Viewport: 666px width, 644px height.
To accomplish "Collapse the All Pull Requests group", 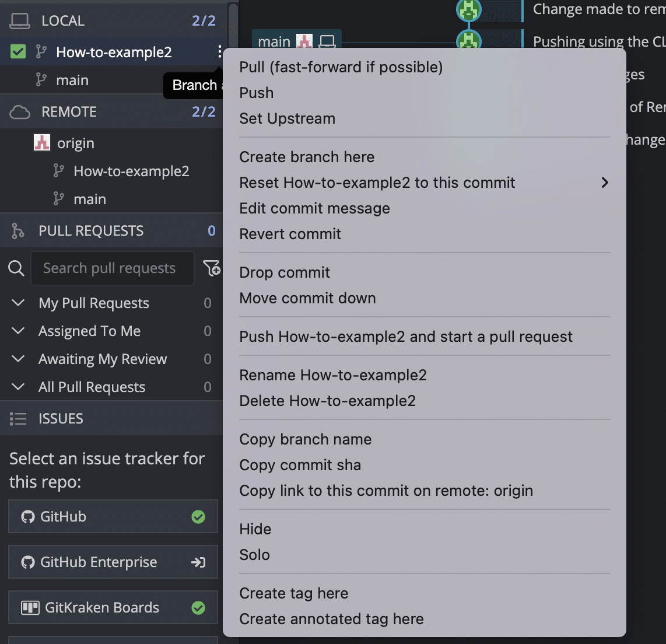I will [x=18, y=387].
